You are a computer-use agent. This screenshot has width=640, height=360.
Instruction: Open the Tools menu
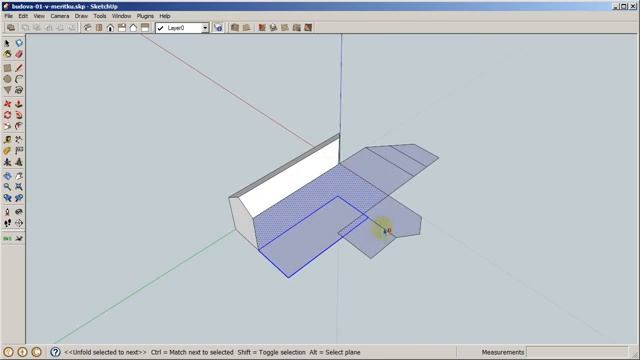(x=100, y=16)
